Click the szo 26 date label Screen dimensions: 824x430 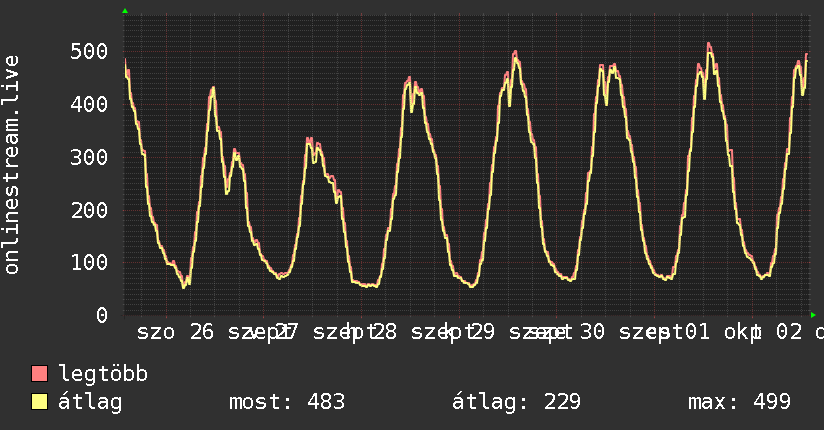point(176,332)
